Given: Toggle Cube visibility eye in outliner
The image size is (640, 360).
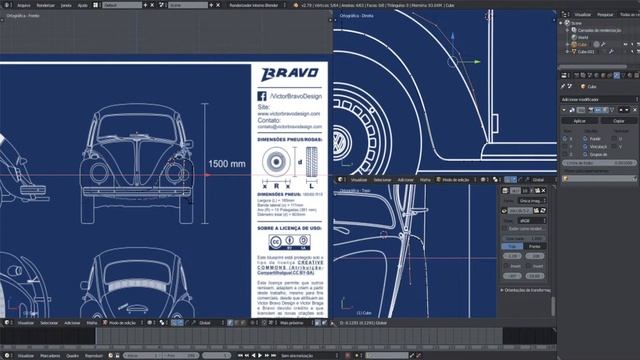Looking at the screenshot, I should pyautogui.click(x=626, y=44).
